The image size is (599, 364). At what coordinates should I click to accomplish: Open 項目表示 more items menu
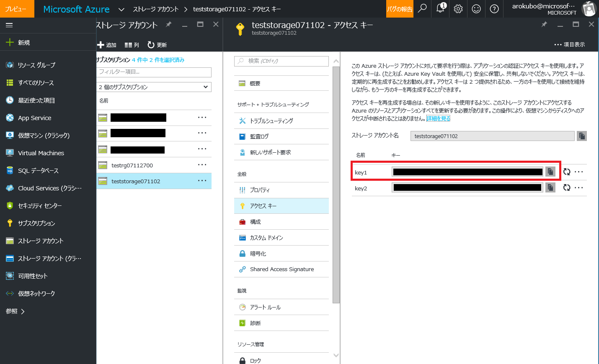[570, 44]
